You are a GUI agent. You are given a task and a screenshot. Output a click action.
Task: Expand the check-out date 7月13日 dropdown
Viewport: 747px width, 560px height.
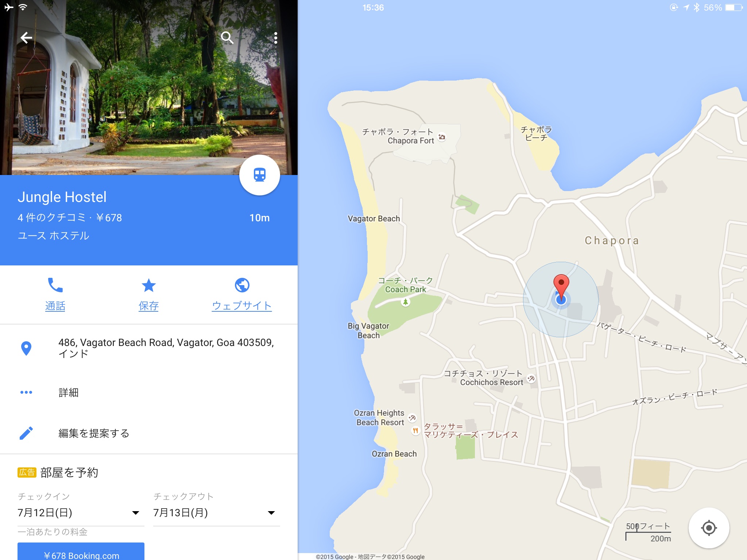click(x=217, y=513)
